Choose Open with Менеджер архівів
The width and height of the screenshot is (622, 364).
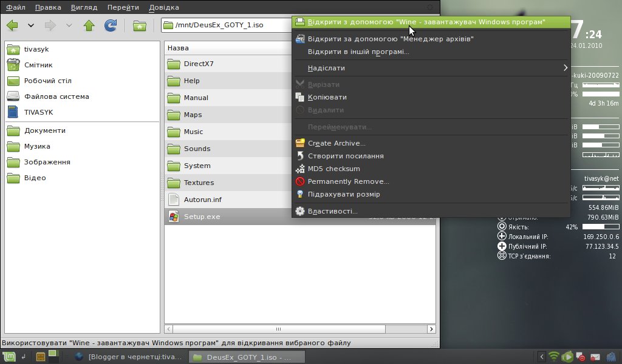431,39
